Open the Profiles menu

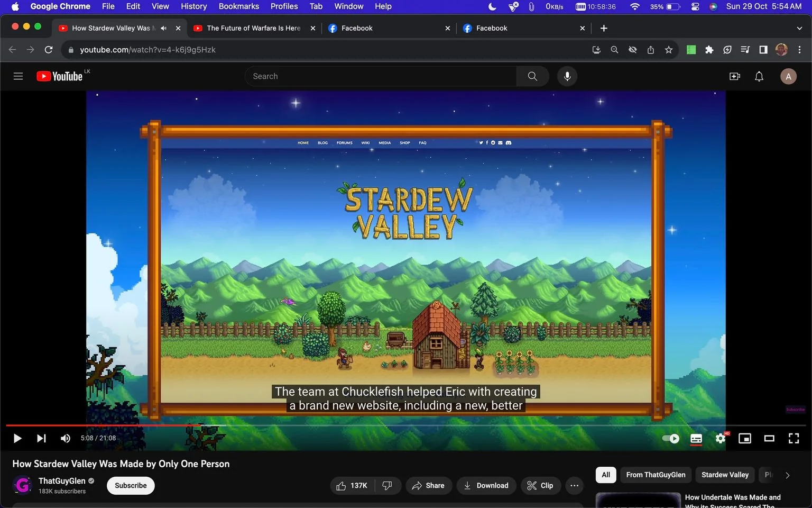click(284, 6)
